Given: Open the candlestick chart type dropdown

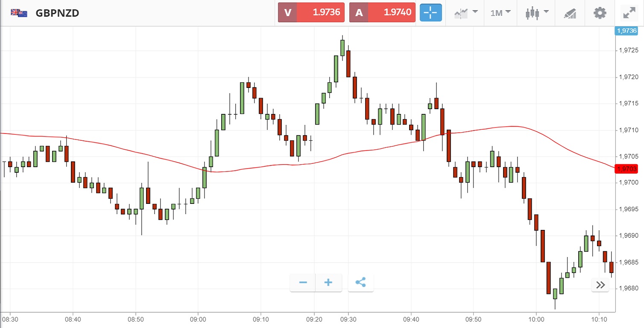Looking at the screenshot, I should (x=536, y=13).
